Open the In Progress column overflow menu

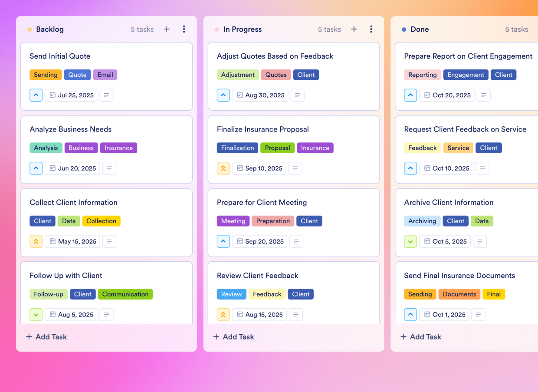[x=371, y=29]
